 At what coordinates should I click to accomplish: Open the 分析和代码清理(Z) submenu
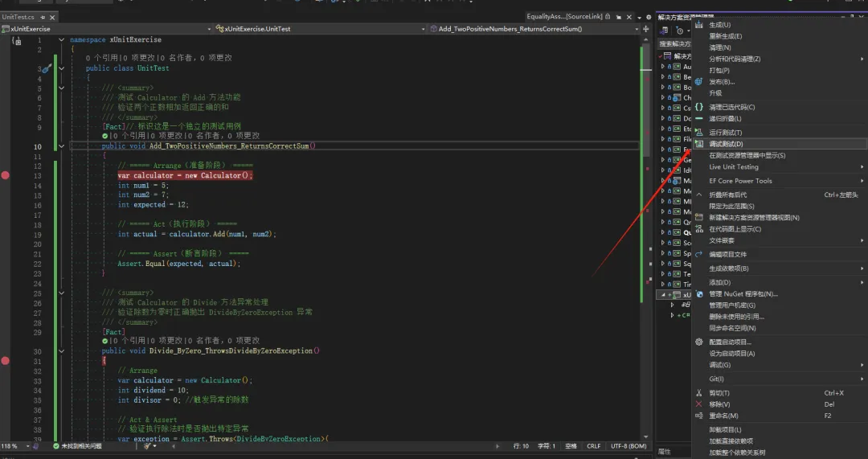[780, 59]
